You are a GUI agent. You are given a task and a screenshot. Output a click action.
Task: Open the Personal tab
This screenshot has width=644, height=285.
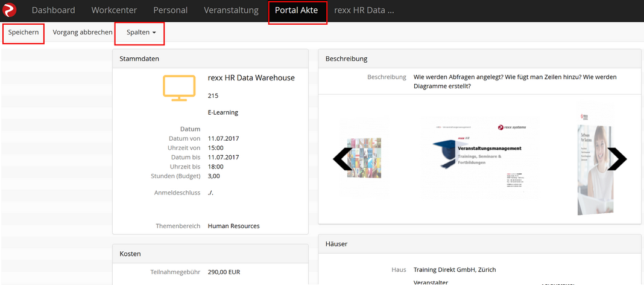click(171, 10)
